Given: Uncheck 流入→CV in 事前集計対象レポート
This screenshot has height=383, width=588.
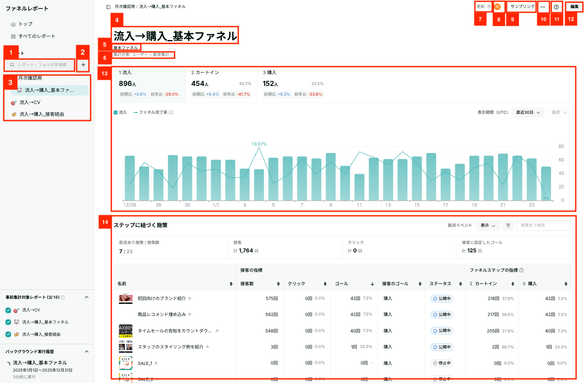Looking at the screenshot, I should point(8,310).
